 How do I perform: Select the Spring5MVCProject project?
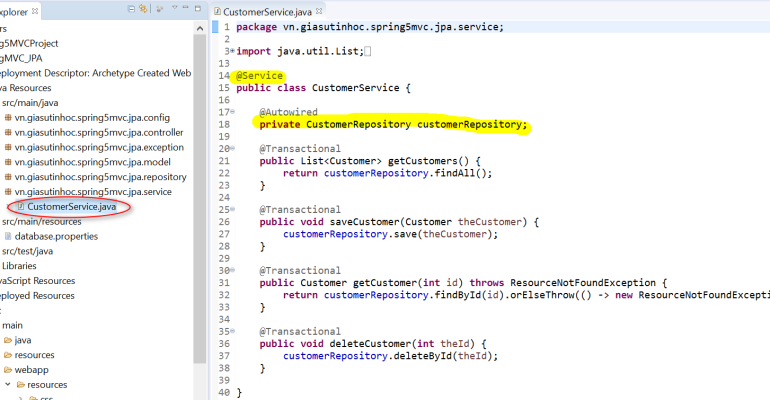click(29, 43)
